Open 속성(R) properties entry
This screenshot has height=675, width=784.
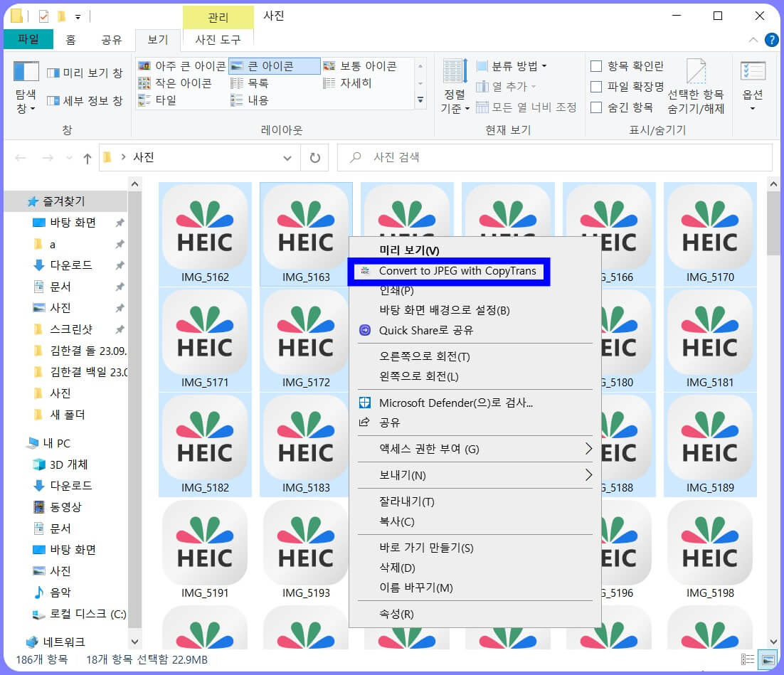pos(396,614)
